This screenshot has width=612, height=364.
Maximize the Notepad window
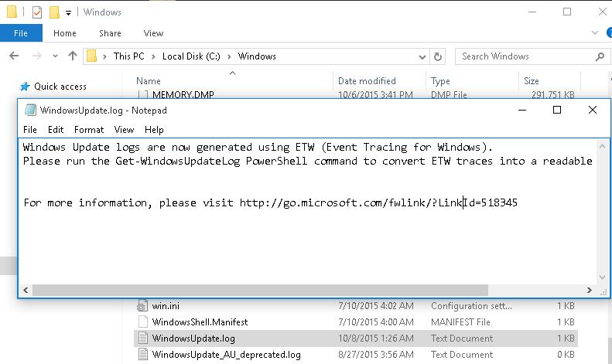point(557,110)
